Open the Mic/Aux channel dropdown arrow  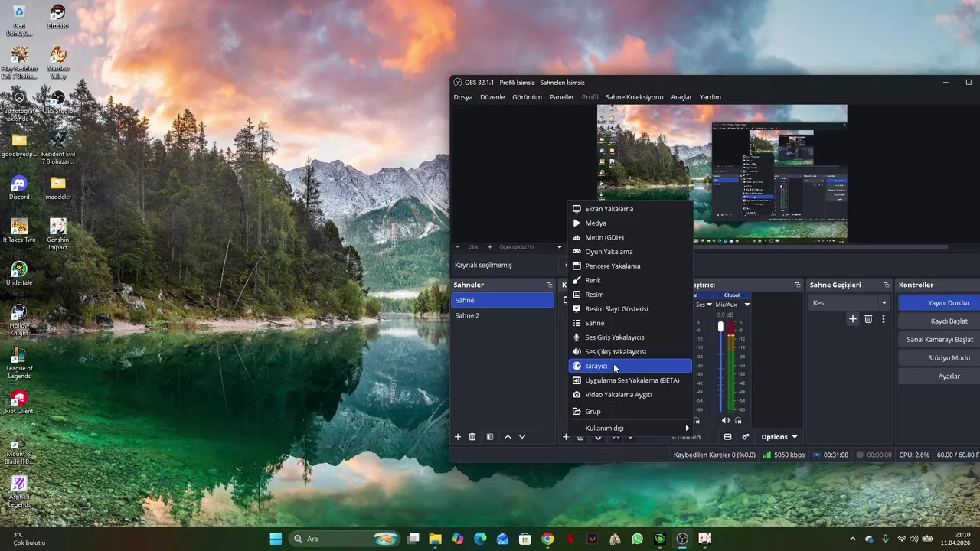pos(747,305)
